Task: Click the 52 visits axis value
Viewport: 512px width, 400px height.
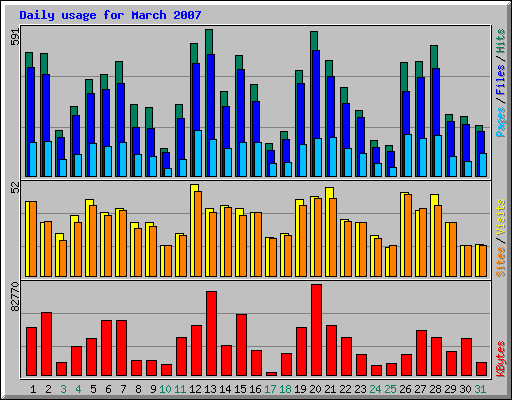Action: 15,188
